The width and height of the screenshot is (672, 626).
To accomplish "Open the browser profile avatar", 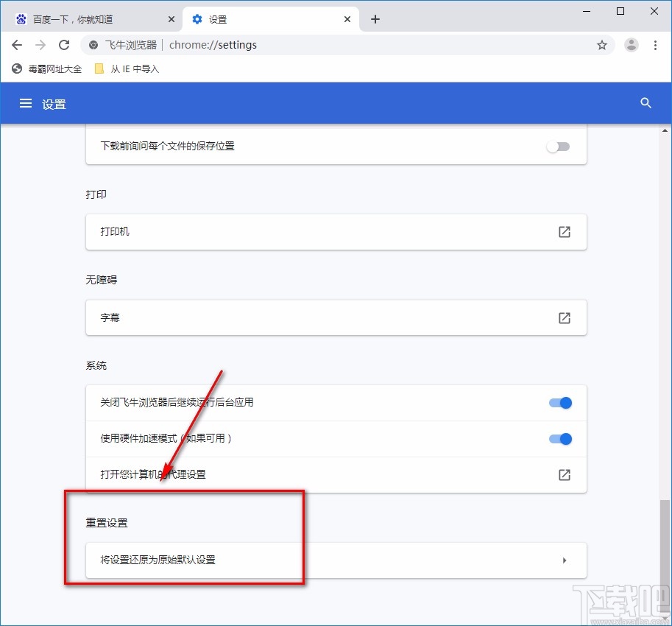I will tap(631, 45).
